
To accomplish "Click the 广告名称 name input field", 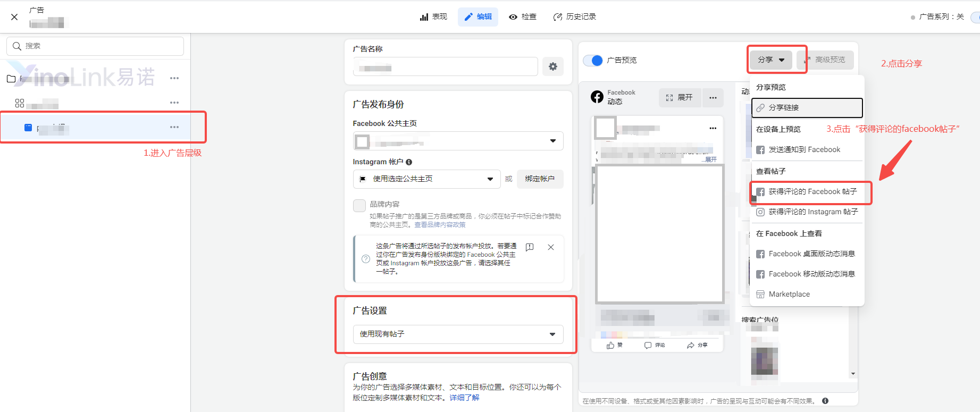I will tap(446, 67).
